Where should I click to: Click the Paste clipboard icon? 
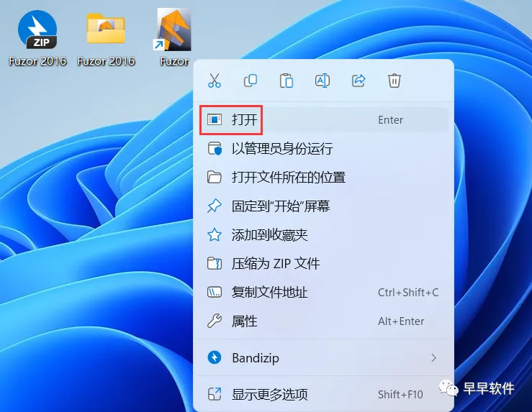tap(287, 81)
